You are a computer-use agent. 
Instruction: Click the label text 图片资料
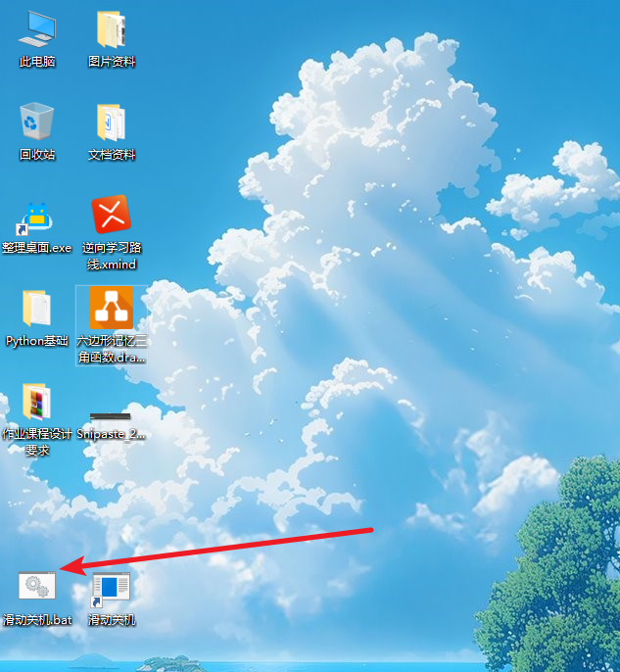tap(112, 62)
